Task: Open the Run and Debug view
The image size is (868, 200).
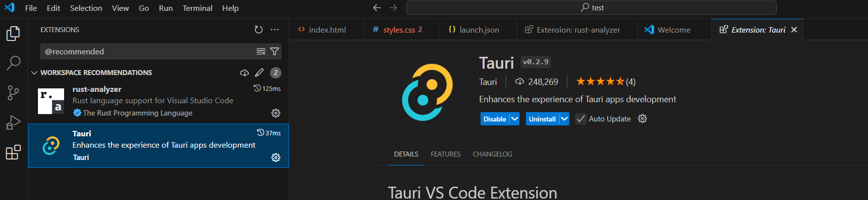Action: click(x=13, y=122)
